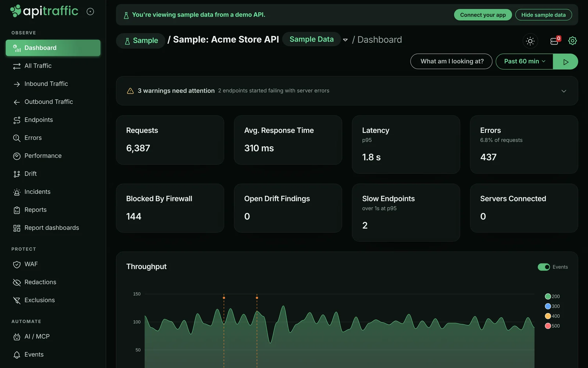
Task: Go to Outbound Traffic
Action: [53, 102]
